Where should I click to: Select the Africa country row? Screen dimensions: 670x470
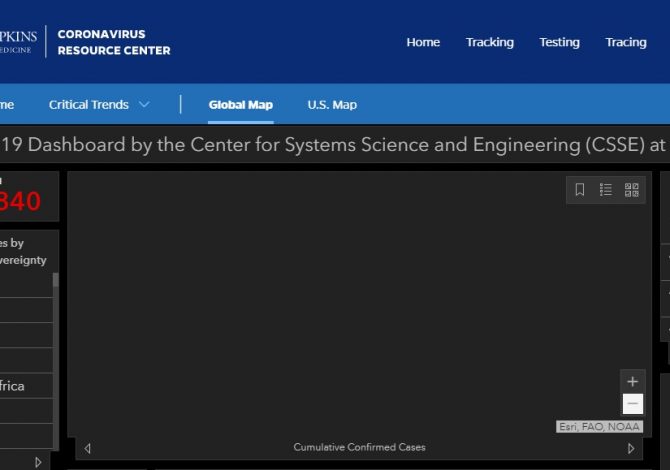[26, 386]
